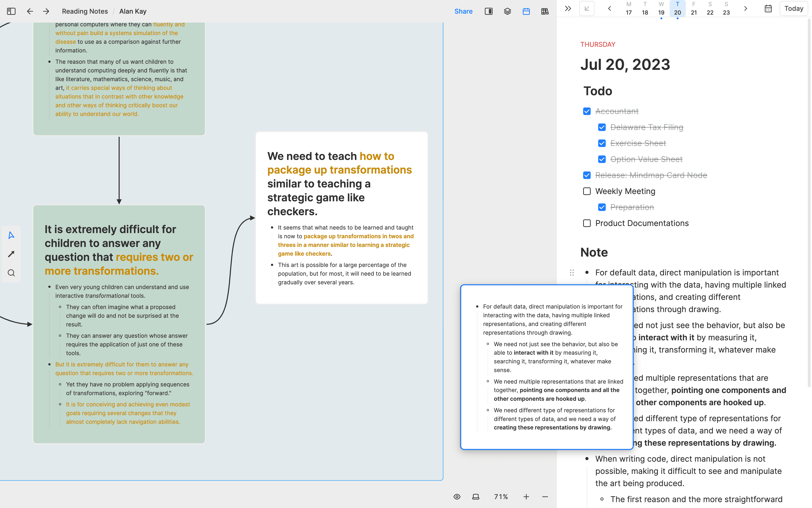Uncheck Release: Mindmap Card Node todo
Image resolution: width=812 pixels, height=508 pixels.
click(587, 175)
